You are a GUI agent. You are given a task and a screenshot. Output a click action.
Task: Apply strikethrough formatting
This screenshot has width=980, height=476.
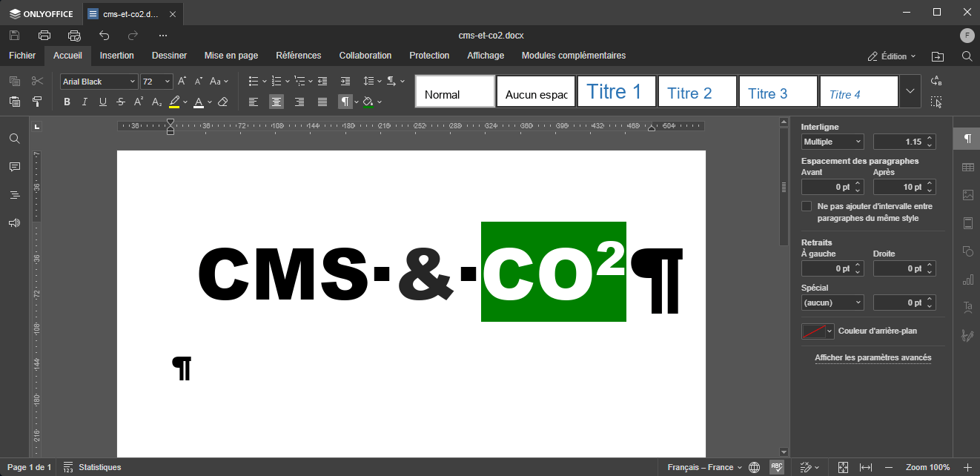120,102
